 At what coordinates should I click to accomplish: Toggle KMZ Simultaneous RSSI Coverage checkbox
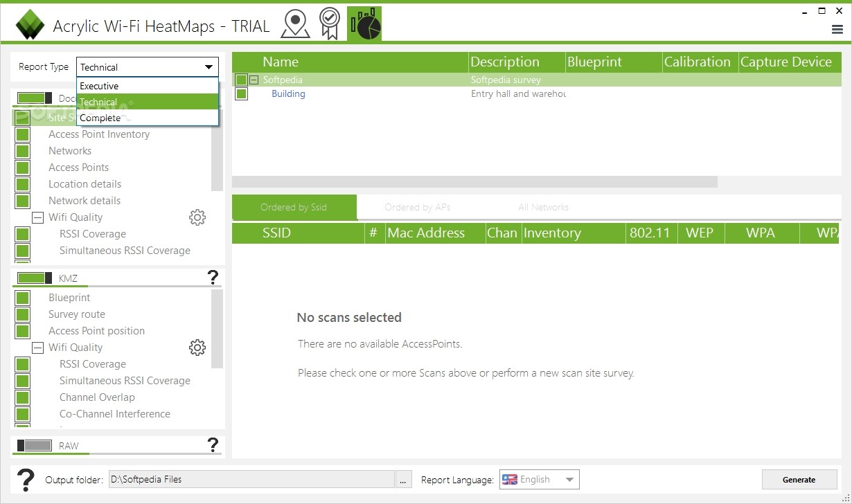click(x=22, y=381)
